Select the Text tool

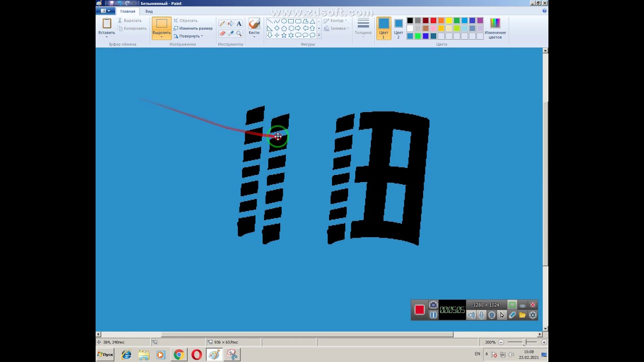point(238,24)
